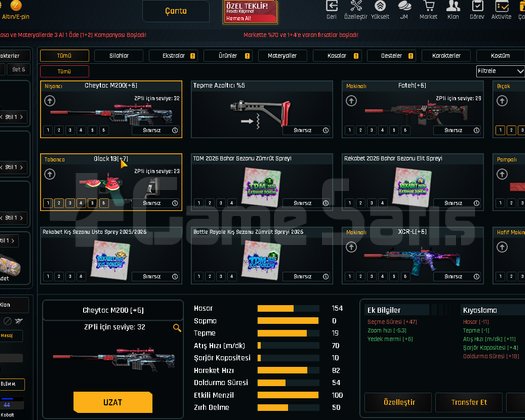Select slot 3 on Cheytac M200 card
Image resolution: width=525 pixels, height=420 pixels.
coord(70,130)
